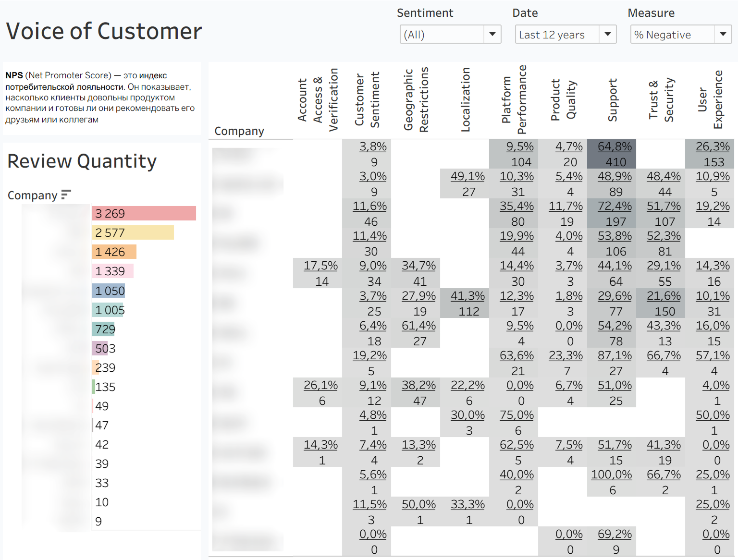Click the User Experience column header

pyautogui.click(x=710, y=99)
